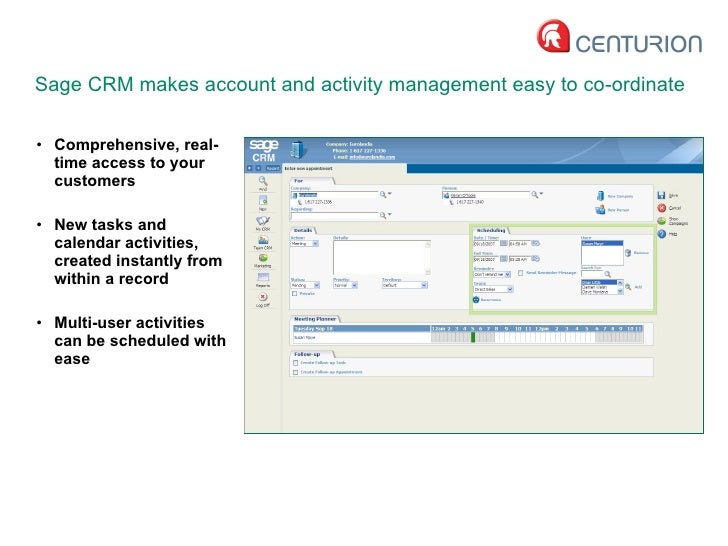Check Create Follow-up Appointment
The image size is (728, 546).
(x=295, y=372)
